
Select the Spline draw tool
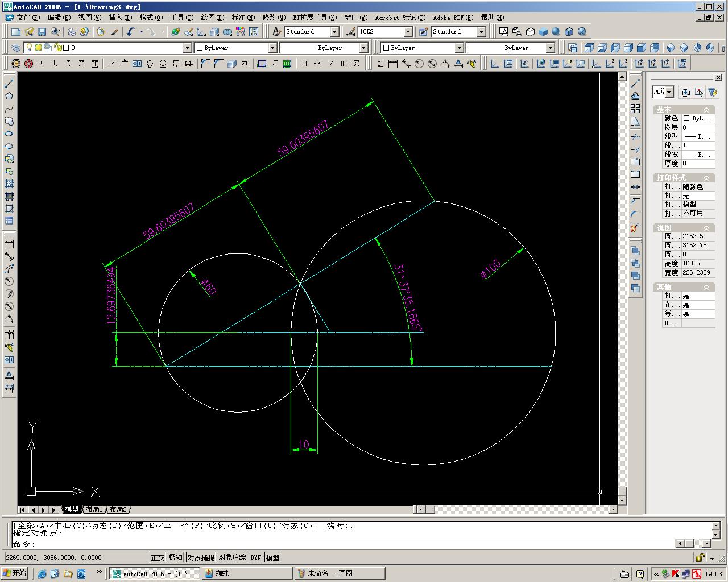pyautogui.click(x=9, y=109)
